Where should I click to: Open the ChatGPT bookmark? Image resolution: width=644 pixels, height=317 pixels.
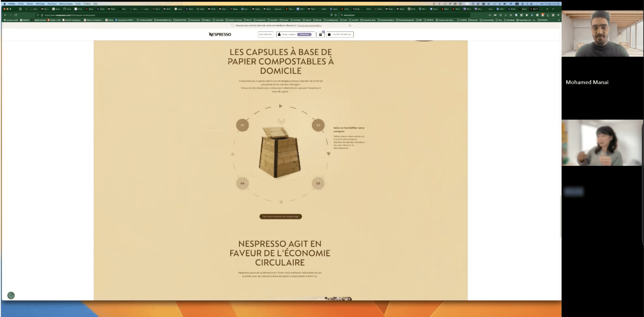click(25, 20)
